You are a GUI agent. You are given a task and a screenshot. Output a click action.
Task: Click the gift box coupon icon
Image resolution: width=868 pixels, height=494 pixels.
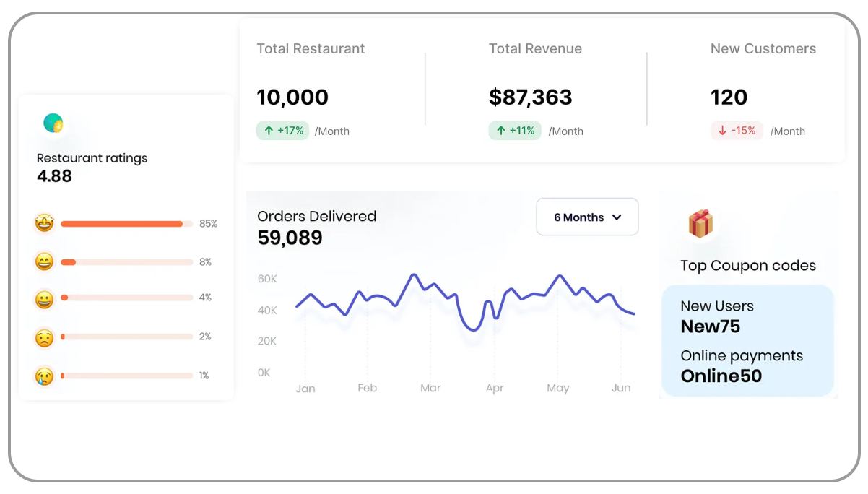pyautogui.click(x=700, y=224)
